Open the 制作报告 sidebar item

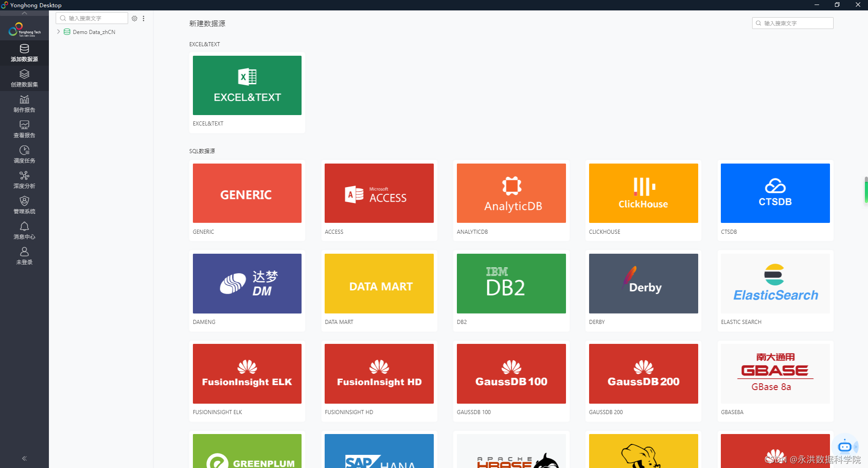coord(24,104)
